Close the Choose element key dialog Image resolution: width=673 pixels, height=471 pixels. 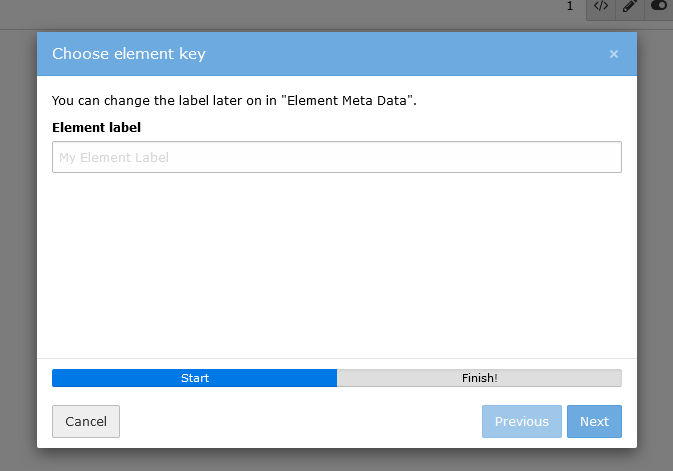point(614,54)
